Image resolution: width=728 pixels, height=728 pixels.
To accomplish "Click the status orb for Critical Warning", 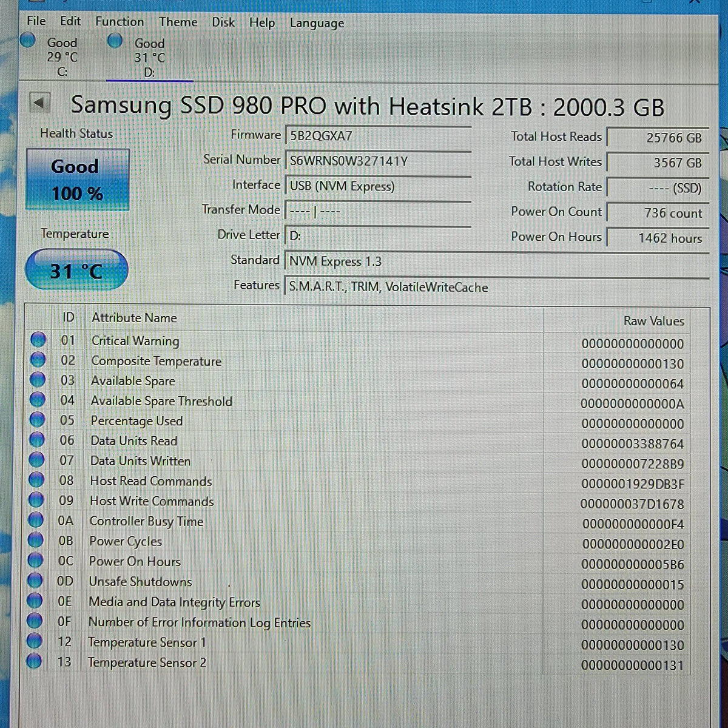I will (38, 340).
